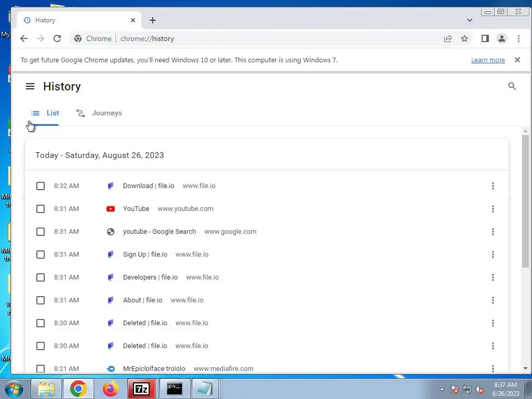Bookmark this tab with the star icon
532x399 pixels.
[464, 38]
